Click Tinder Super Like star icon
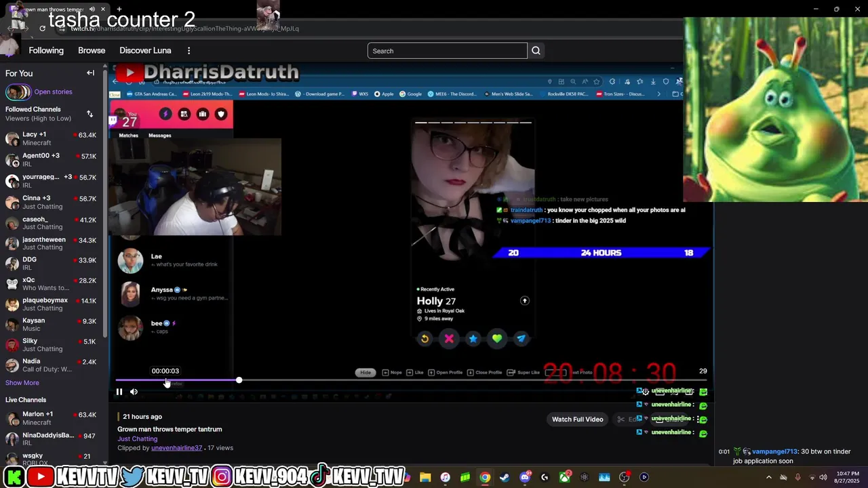868x488 pixels. point(473,339)
